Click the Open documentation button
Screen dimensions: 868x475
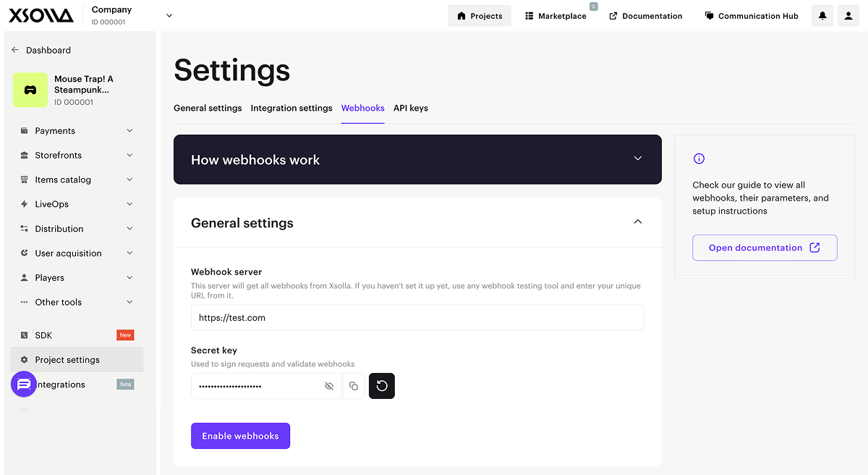point(764,248)
